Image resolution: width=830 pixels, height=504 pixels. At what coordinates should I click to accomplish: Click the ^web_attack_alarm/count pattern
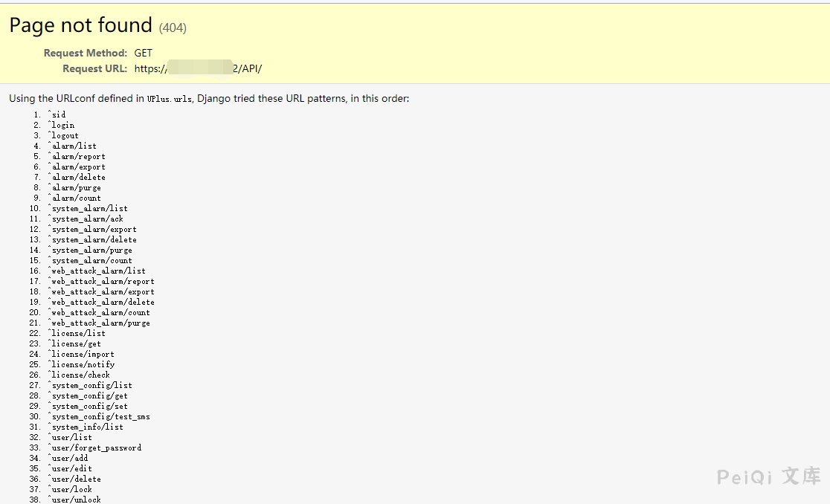pyautogui.click(x=100, y=312)
